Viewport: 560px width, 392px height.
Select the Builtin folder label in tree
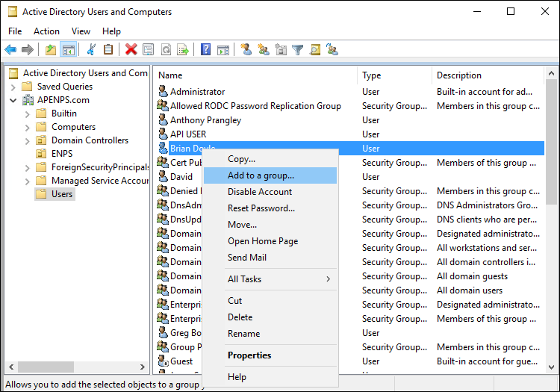tap(64, 113)
